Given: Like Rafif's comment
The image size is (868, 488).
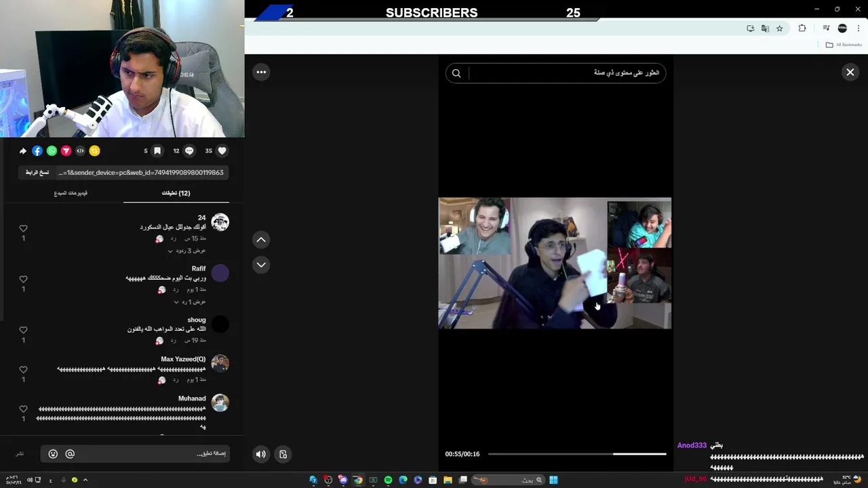Looking at the screenshot, I should [x=23, y=279].
